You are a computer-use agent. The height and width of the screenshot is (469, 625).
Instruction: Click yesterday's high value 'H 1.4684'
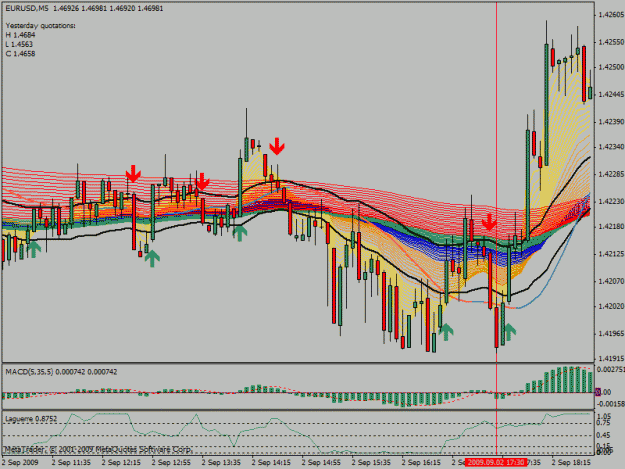coord(20,35)
